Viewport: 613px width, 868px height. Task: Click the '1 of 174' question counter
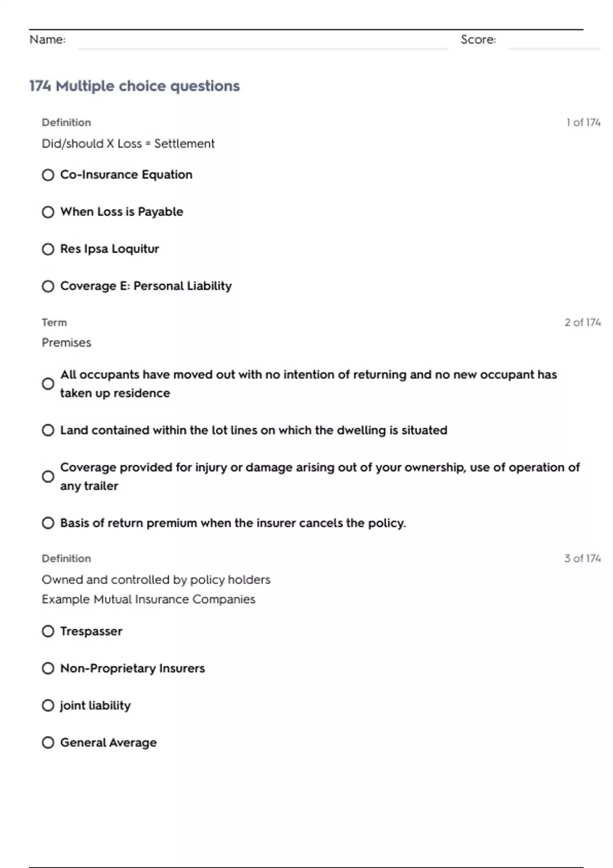[x=583, y=123]
